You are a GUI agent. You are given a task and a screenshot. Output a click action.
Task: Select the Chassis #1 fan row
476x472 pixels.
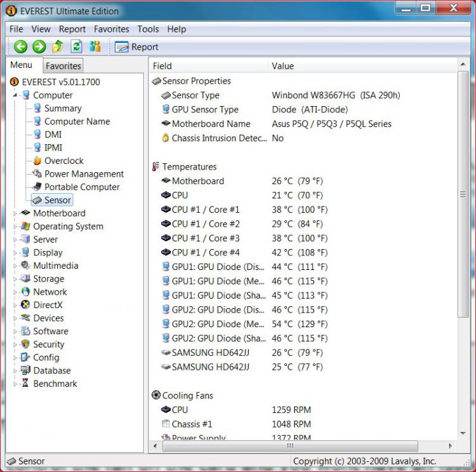303,424
